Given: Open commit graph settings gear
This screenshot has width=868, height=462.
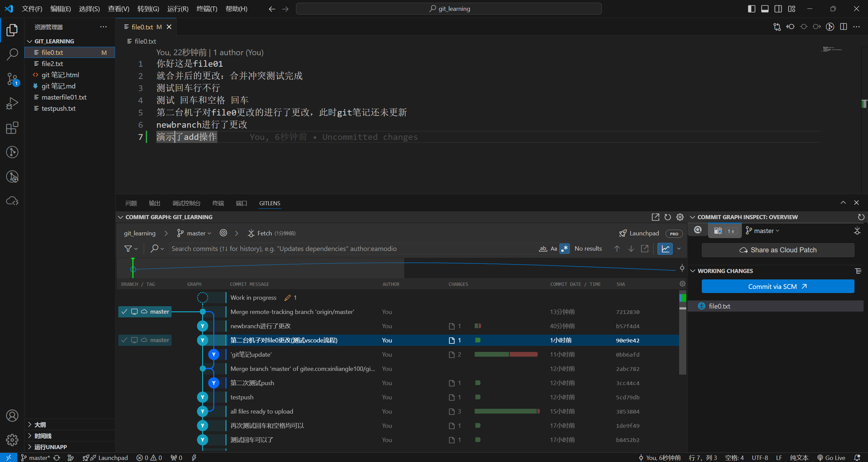Looking at the screenshot, I should (x=680, y=217).
